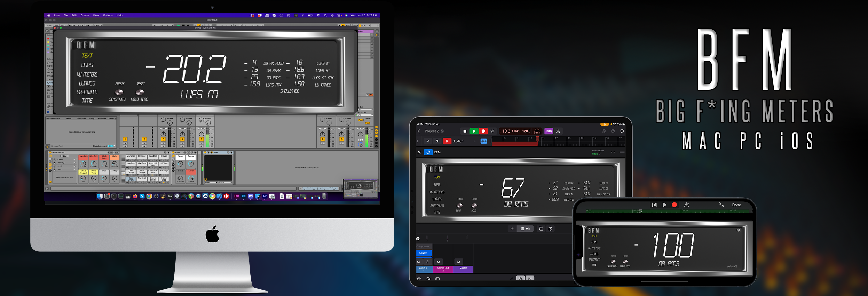868x296 pixels.
Task: Open Discord from the Mac dock
Action: click(251, 196)
